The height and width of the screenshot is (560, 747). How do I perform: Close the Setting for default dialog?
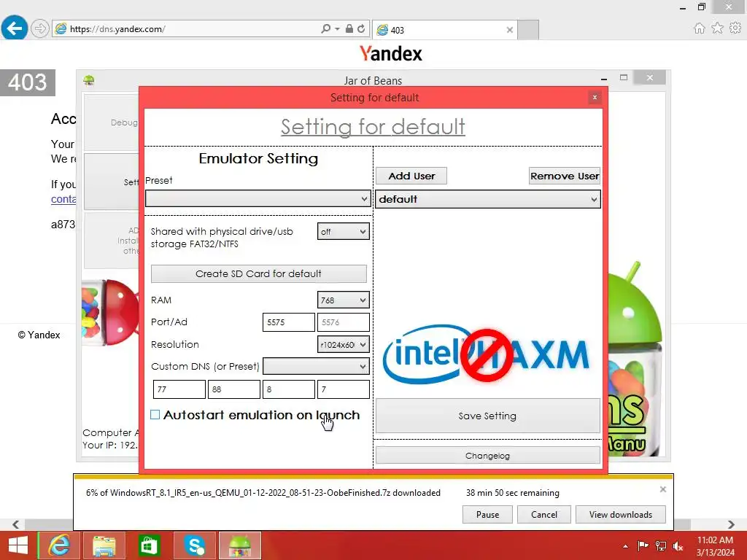tap(595, 98)
